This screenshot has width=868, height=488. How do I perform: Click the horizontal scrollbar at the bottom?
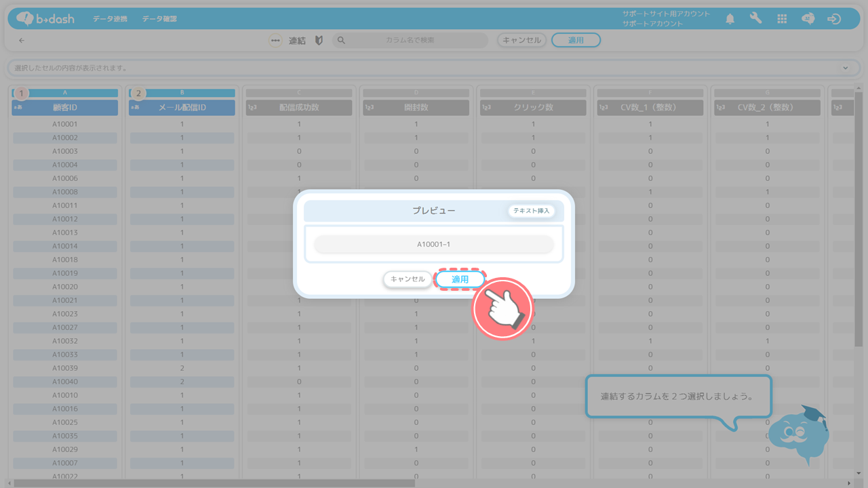[x=214, y=483]
